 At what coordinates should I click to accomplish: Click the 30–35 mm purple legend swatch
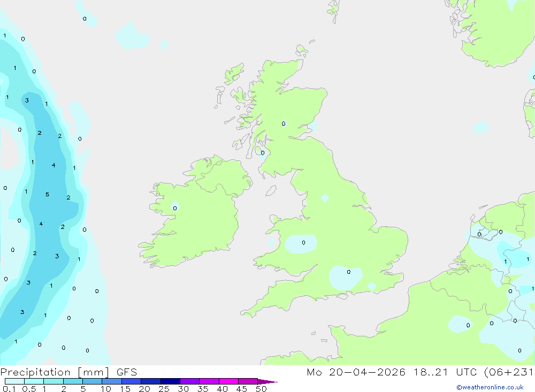coord(189,381)
